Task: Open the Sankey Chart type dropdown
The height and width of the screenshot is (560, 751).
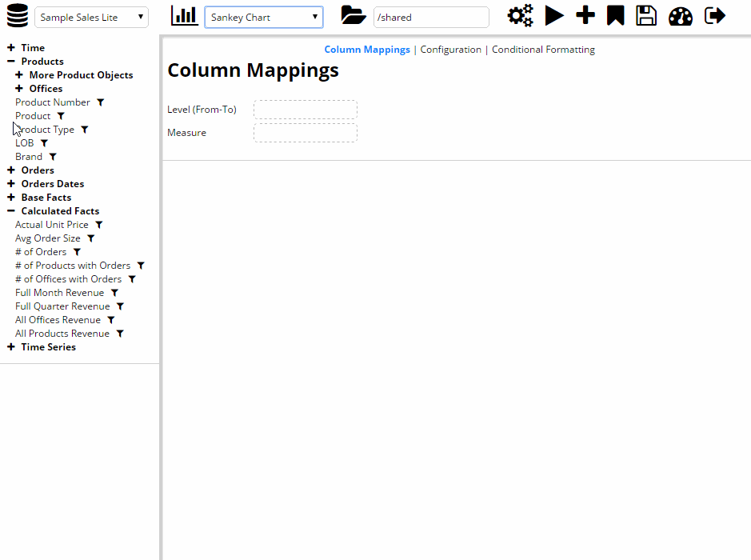Action: pos(264,18)
